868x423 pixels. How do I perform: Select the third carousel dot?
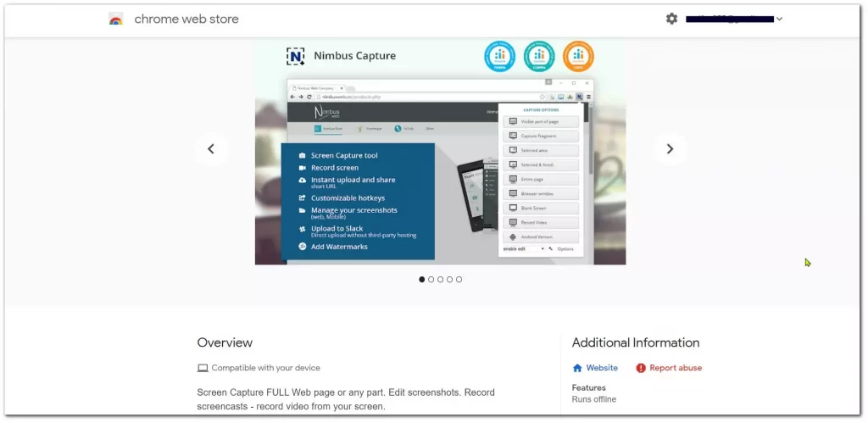tap(441, 280)
